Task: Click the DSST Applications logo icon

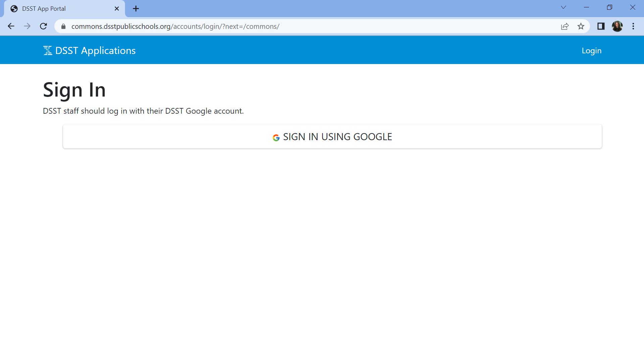Action: point(48,51)
